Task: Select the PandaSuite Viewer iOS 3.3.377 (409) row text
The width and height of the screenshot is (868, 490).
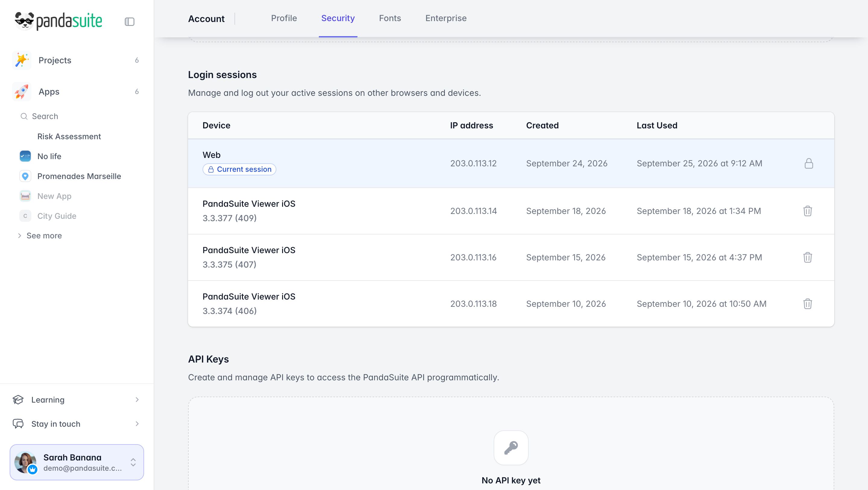Action: coord(249,211)
